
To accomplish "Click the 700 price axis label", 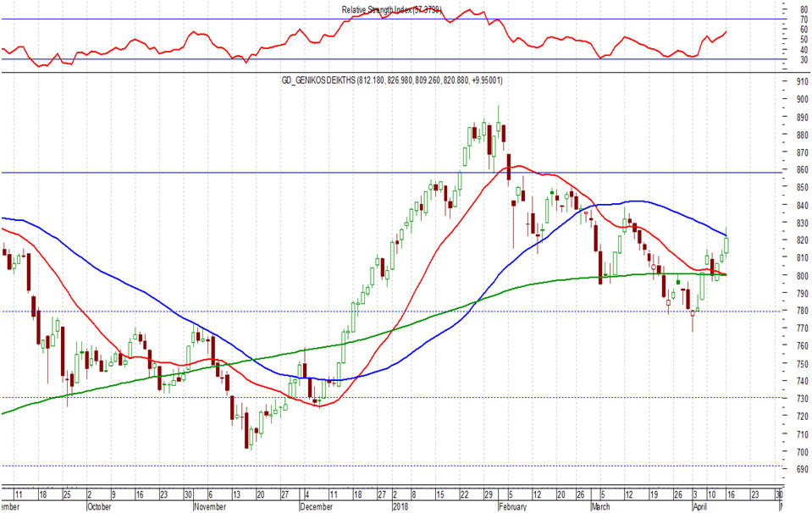I will coord(802,451).
